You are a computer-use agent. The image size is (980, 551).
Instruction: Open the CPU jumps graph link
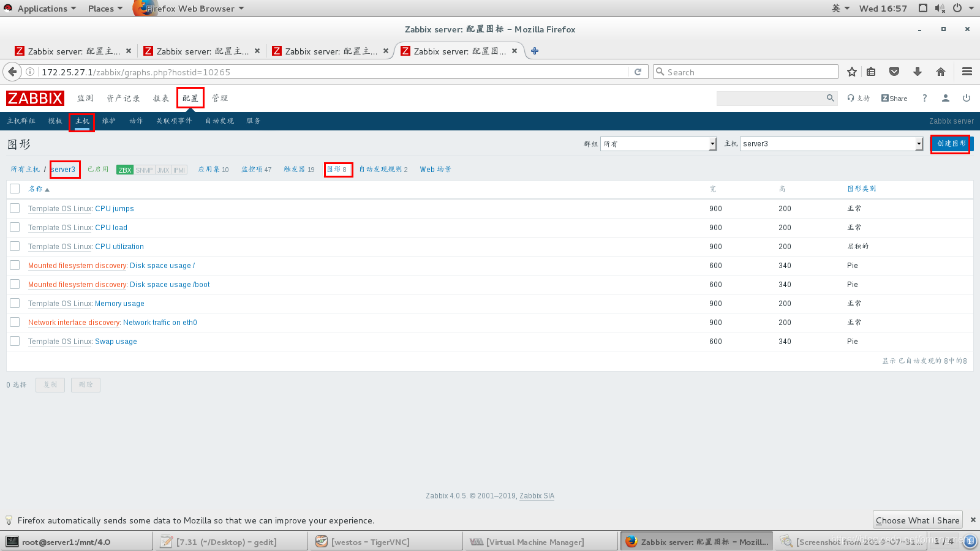(115, 208)
